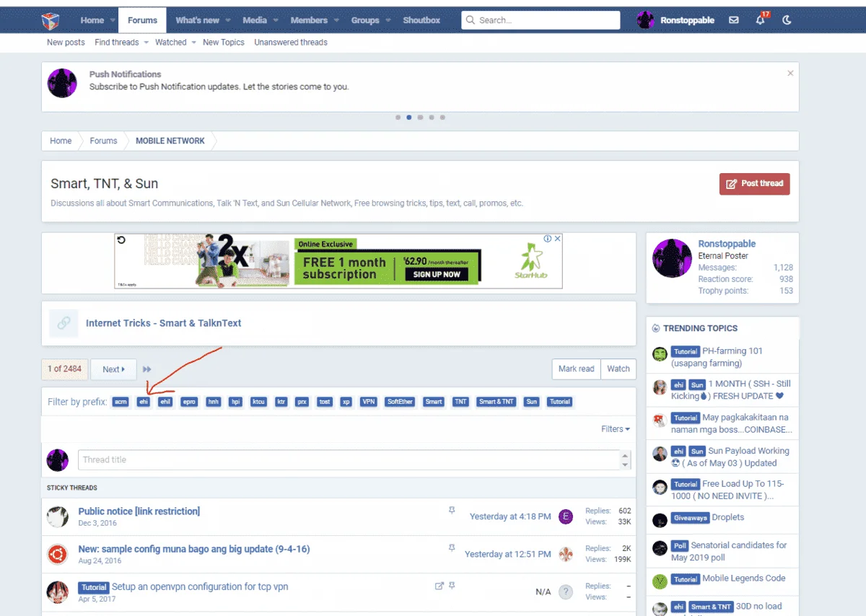Click avatar beside PH-farming 101 topic
Screen dimensions: 866x616
(660, 353)
